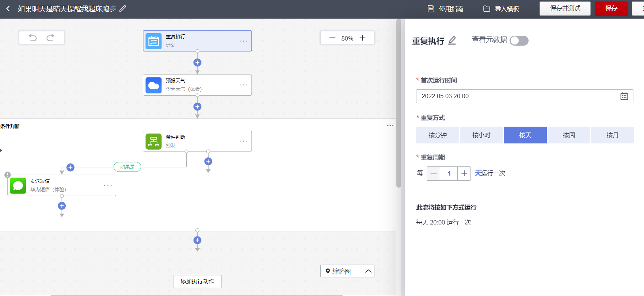Select the 重复执行 schedule node icon
This screenshot has width=644, height=296.
pyautogui.click(x=153, y=41)
